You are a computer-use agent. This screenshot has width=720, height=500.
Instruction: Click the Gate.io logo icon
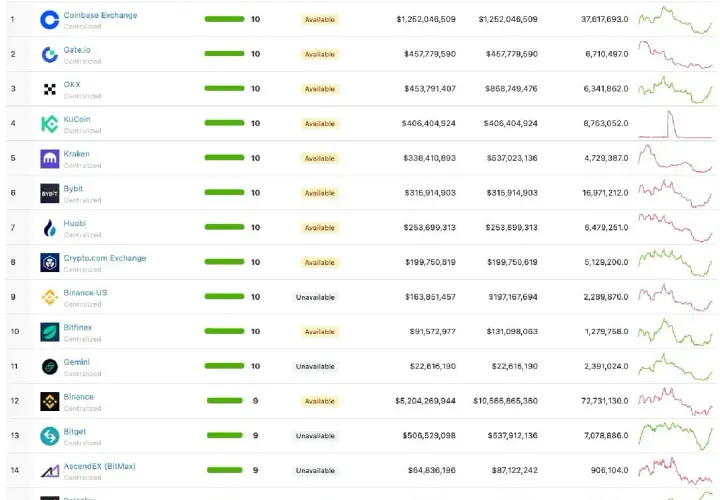[x=50, y=55]
